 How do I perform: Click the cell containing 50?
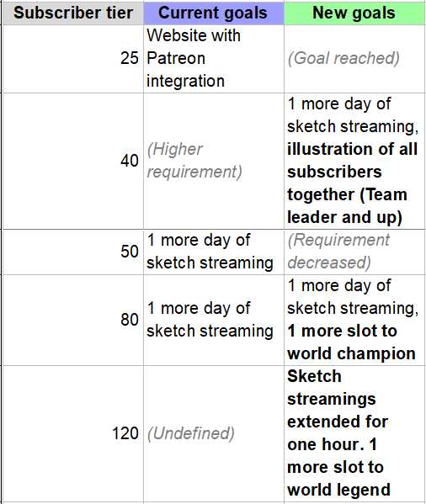coord(73,252)
